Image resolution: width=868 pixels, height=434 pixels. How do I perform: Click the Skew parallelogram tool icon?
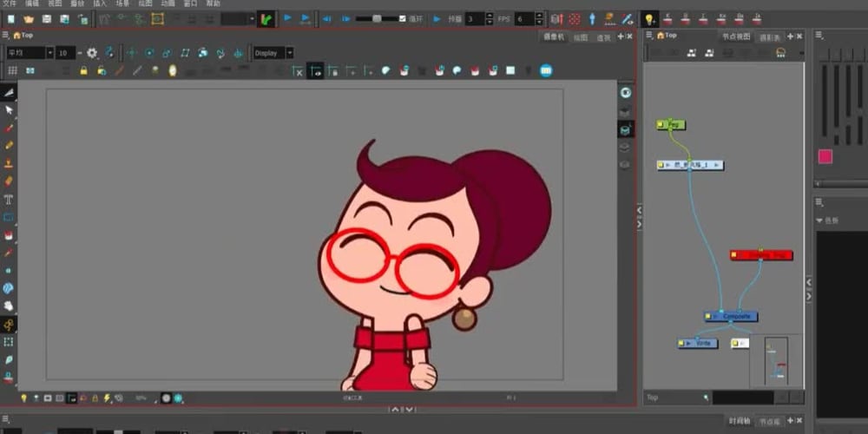click(185, 53)
